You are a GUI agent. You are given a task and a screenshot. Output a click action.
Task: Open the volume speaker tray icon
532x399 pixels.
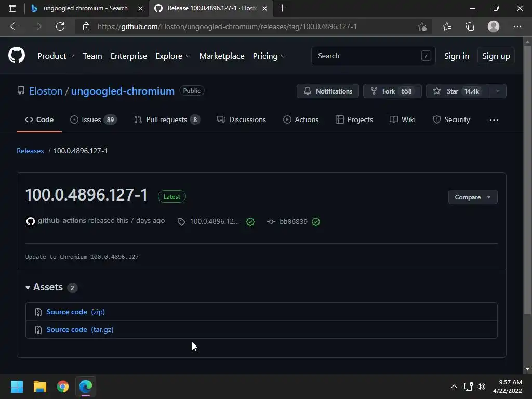(x=481, y=387)
